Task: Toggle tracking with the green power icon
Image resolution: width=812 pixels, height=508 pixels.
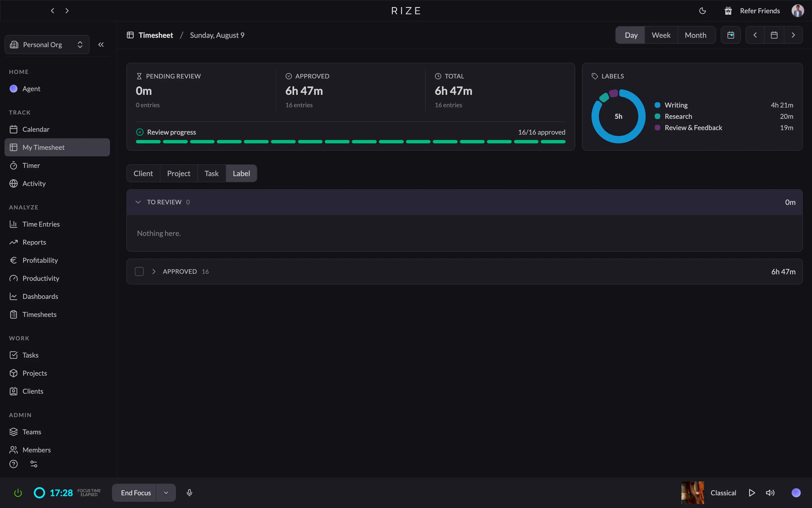Action: click(18, 493)
